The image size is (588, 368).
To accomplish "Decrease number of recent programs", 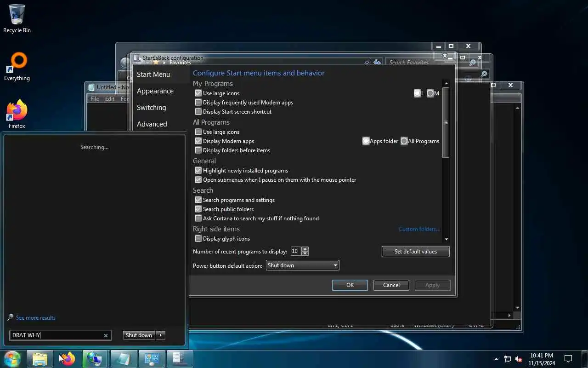I will click(x=305, y=253).
